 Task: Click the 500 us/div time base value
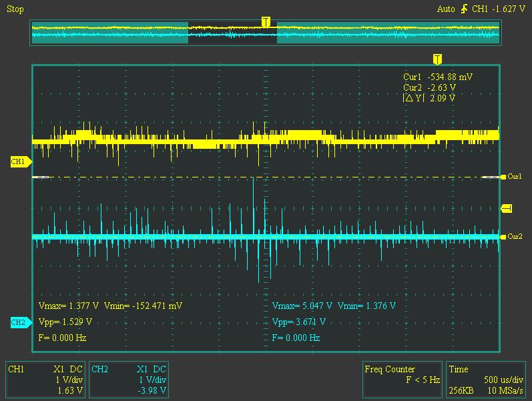(503, 380)
